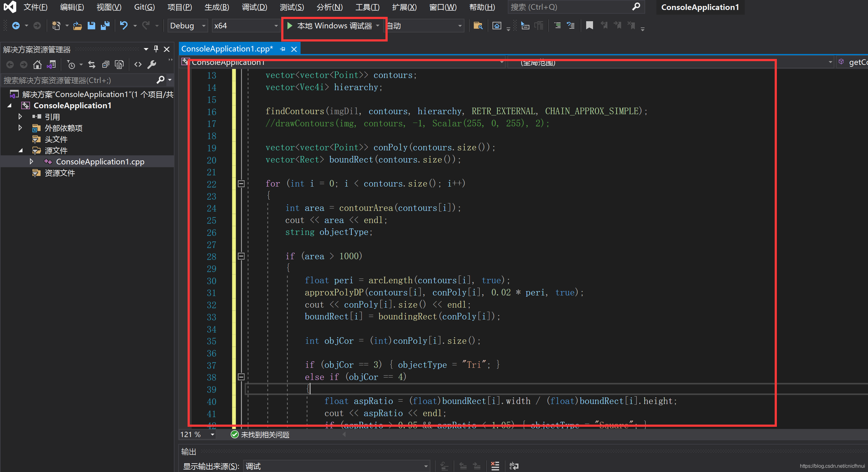Image resolution: width=868 pixels, height=472 pixels.
Task: Collapse the else-if block at line 38
Action: 241,377
